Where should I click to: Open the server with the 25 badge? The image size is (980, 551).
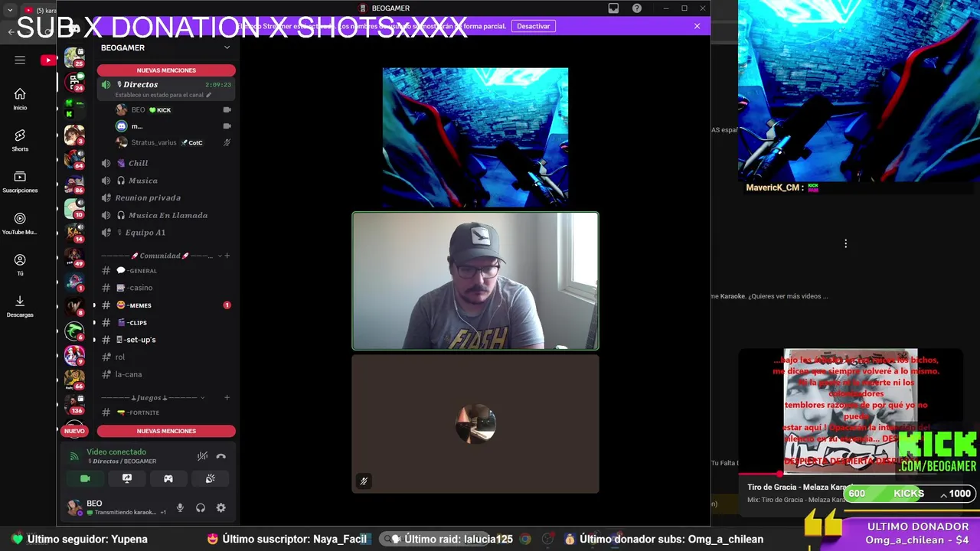pyautogui.click(x=74, y=57)
